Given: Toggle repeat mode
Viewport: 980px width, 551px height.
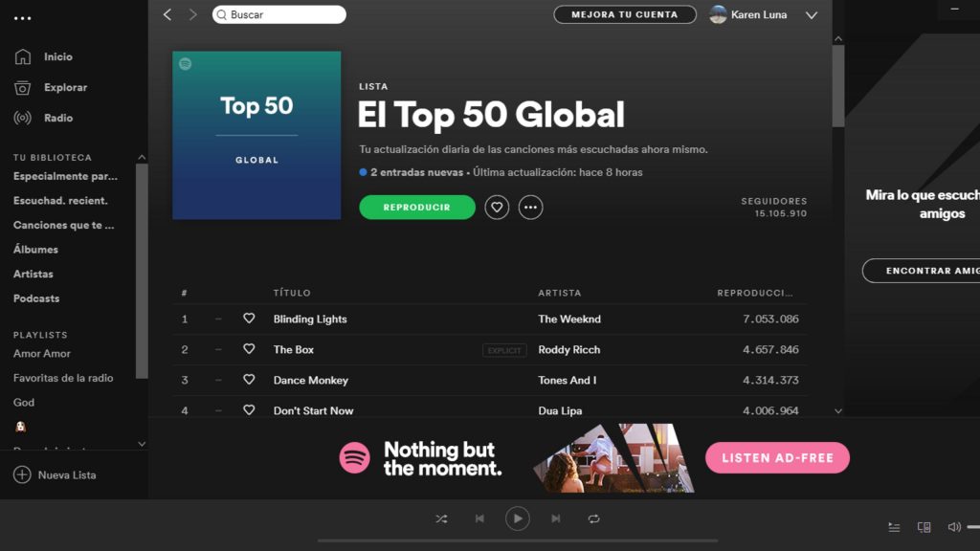Looking at the screenshot, I should click(593, 518).
